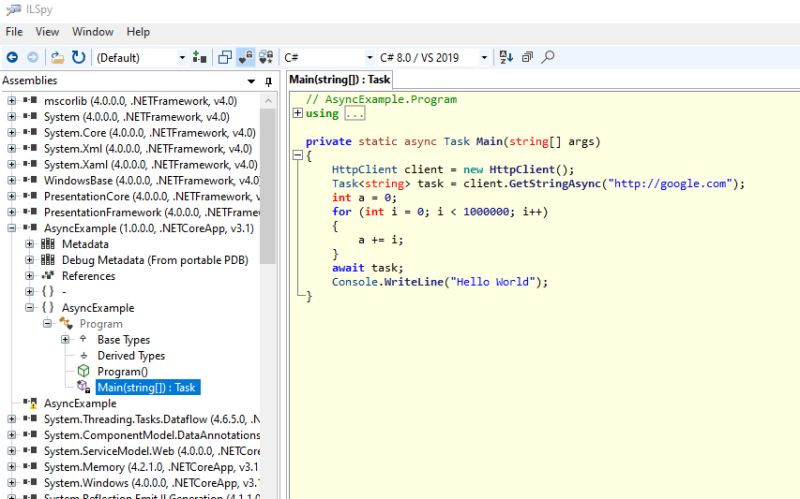Open the View menu
The height and width of the screenshot is (499, 800).
(47, 32)
